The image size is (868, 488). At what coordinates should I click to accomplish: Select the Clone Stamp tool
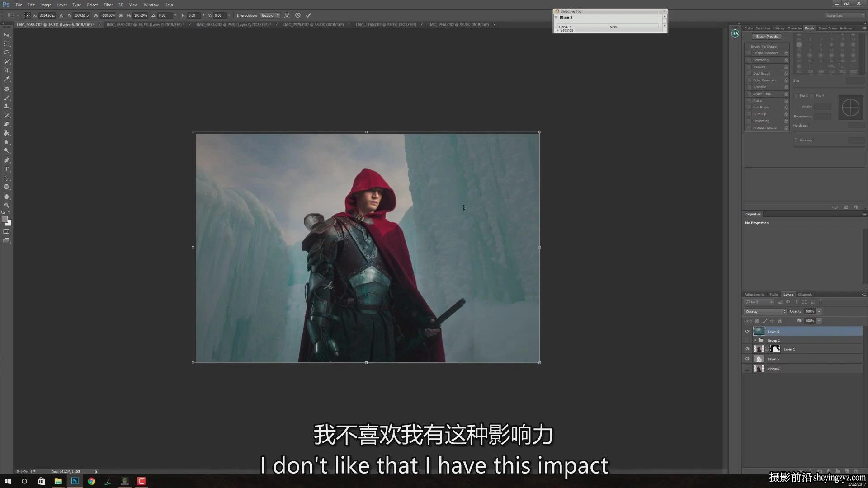tap(6, 106)
